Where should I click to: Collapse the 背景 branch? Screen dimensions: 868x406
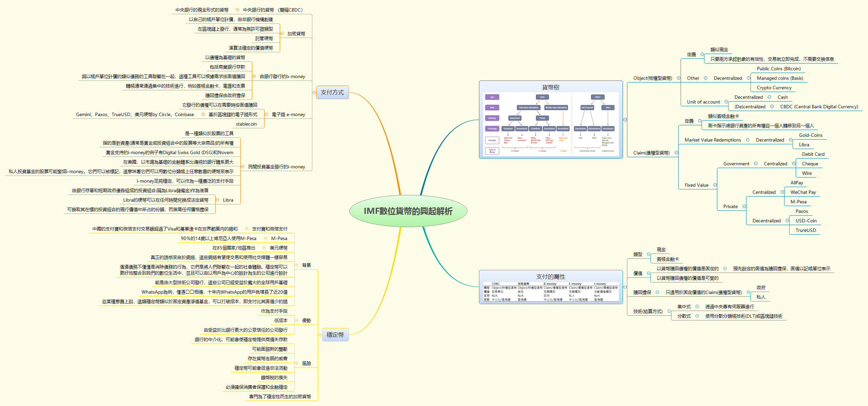[296, 265]
